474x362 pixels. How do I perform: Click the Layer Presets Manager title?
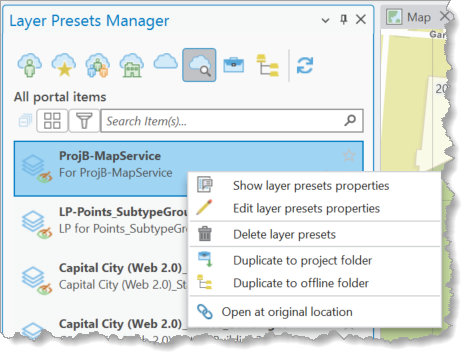coord(89,21)
